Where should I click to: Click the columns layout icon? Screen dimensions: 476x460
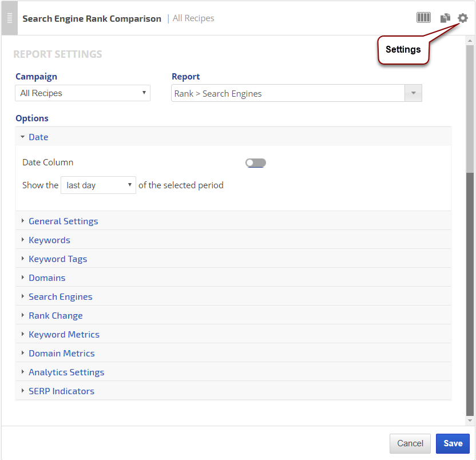tap(423, 18)
